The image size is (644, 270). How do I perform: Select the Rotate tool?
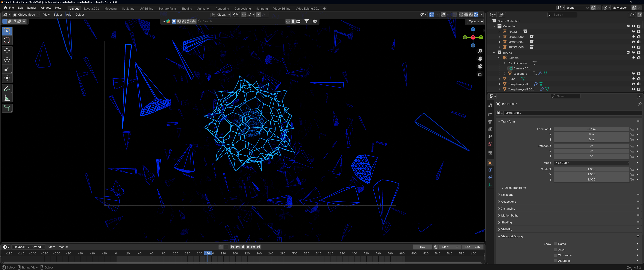pyautogui.click(x=7, y=60)
